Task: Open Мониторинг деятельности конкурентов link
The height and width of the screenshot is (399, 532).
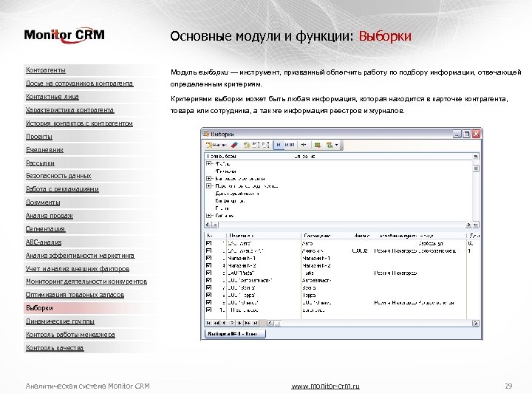Action: click(x=86, y=282)
